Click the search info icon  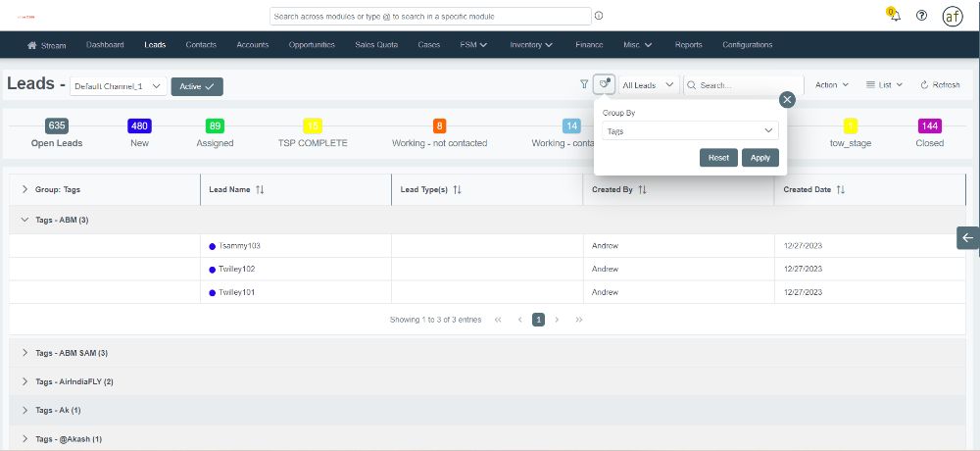click(599, 16)
